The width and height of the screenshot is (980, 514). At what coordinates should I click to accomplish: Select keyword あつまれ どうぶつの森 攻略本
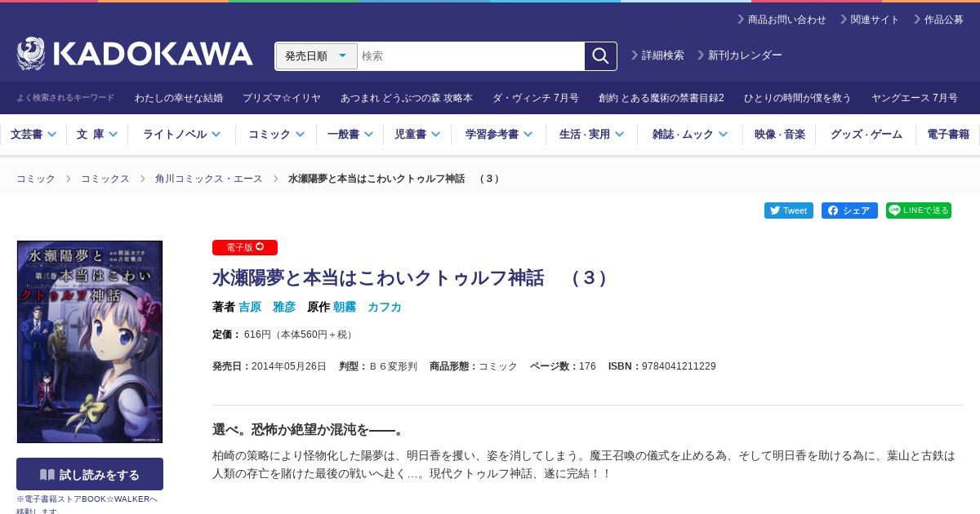[x=407, y=98]
